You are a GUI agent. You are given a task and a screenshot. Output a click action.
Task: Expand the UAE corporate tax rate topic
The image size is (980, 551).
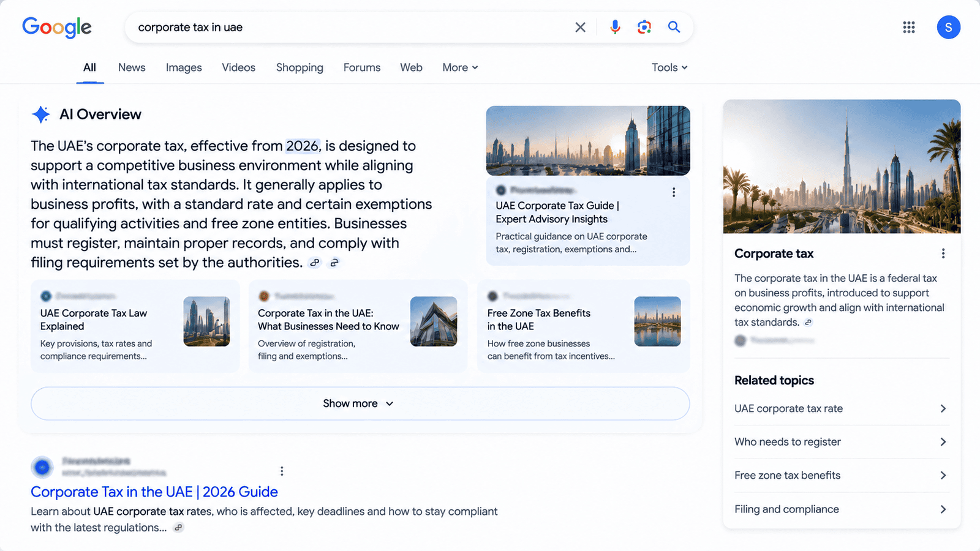[x=842, y=408]
